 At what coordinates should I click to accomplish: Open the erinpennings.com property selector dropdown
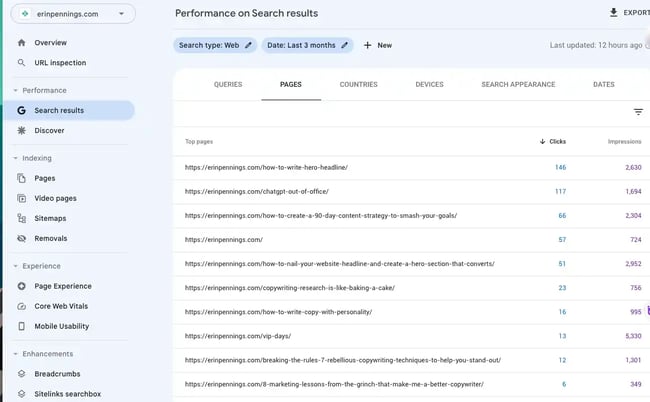point(73,14)
